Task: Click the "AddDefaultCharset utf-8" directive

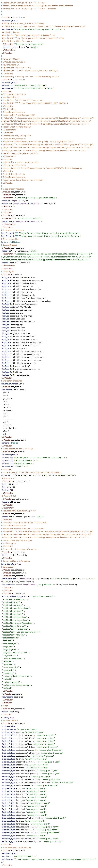Action: 12,384
